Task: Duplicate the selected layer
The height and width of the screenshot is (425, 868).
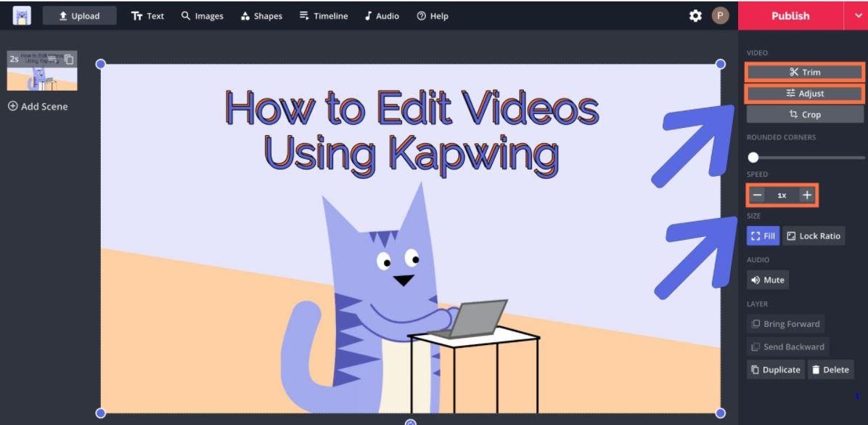Action: point(776,370)
